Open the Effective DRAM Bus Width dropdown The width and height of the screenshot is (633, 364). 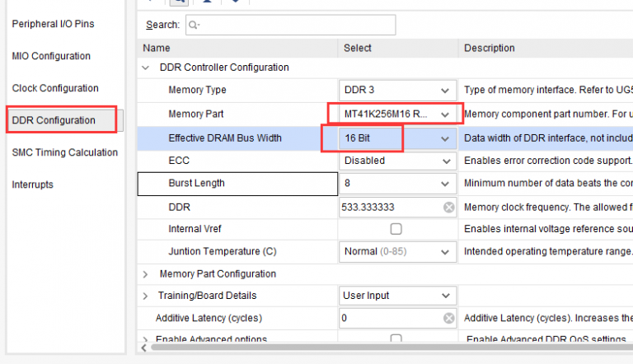pos(445,138)
